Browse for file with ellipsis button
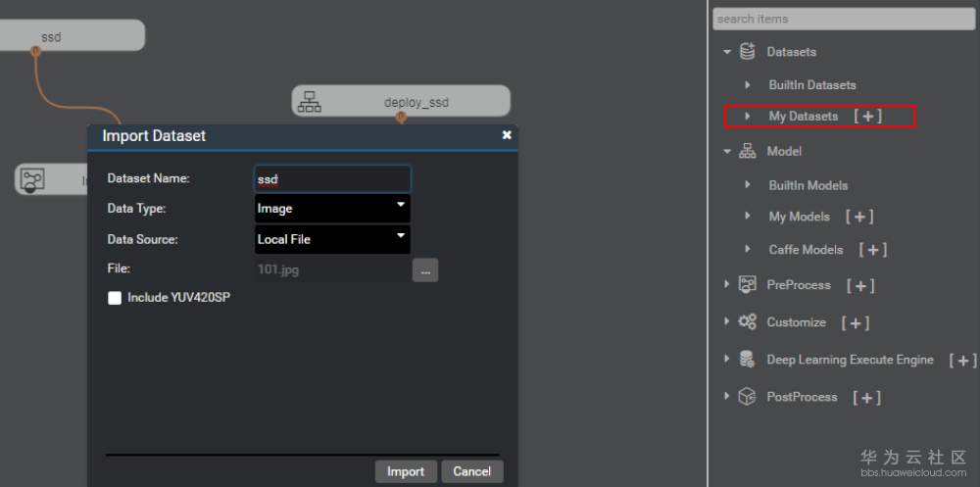This screenshot has width=980, height=487. [x=425, y=270]
